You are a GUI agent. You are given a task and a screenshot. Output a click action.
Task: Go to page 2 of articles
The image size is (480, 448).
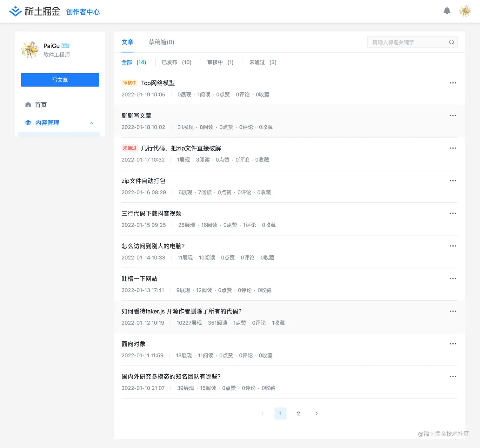[x=298, y=413]
